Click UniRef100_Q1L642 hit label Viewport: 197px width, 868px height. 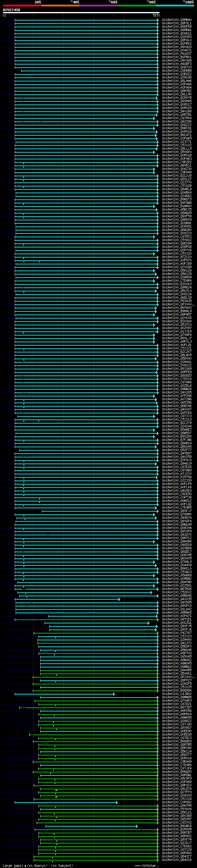click(x=177, y=609)
